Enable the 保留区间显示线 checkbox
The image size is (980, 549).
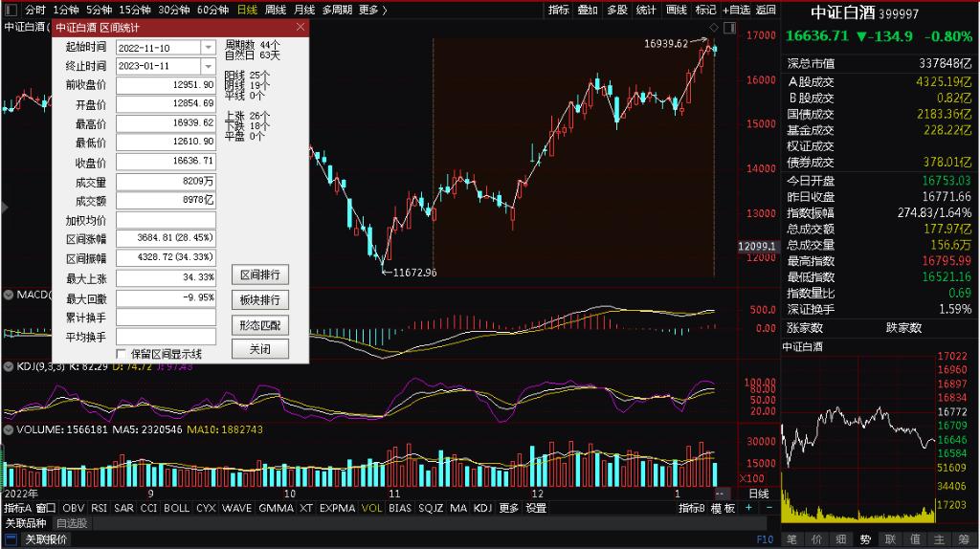click(x=122, y=353)
